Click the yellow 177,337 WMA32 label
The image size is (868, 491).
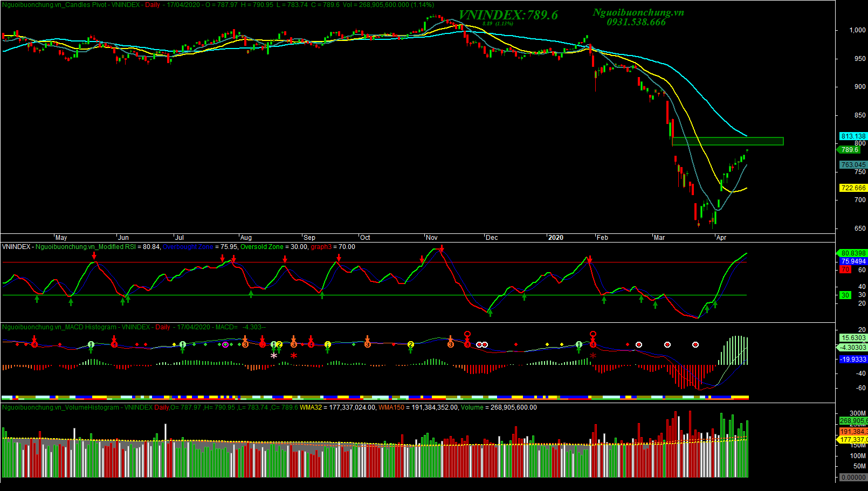click(x=853, y=440)
